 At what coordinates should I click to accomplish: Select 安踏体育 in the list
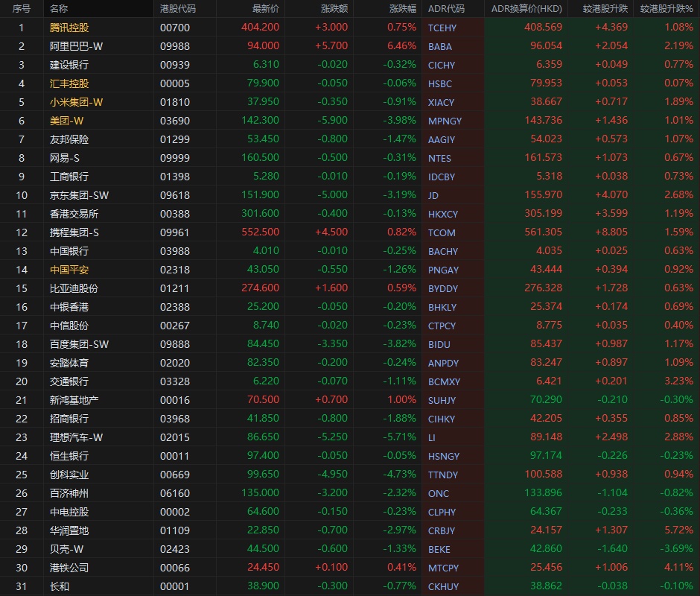click(69, 363)
